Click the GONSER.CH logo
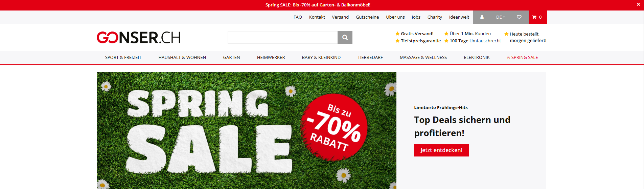Screen dimensions: 644x189 point(138,38)
